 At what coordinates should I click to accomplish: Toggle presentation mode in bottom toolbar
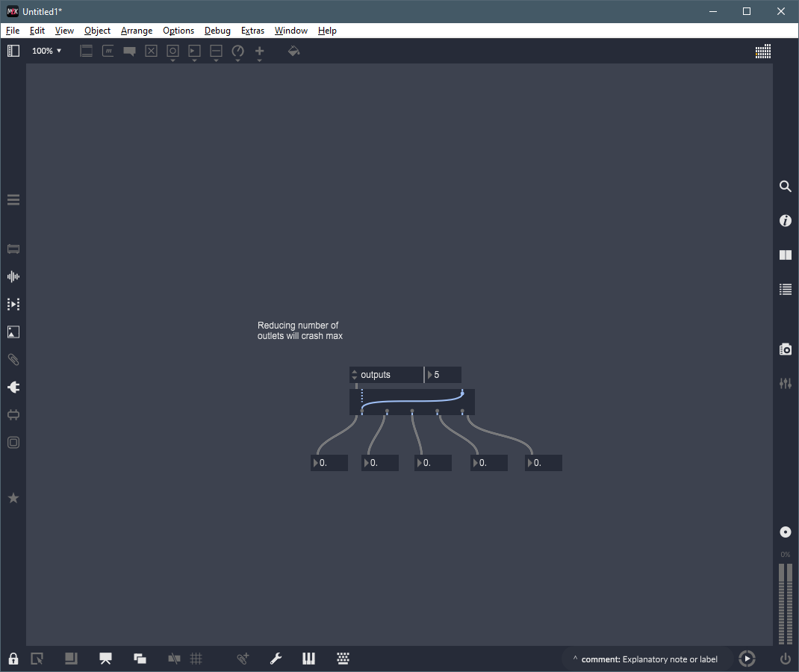click(105, 659)
